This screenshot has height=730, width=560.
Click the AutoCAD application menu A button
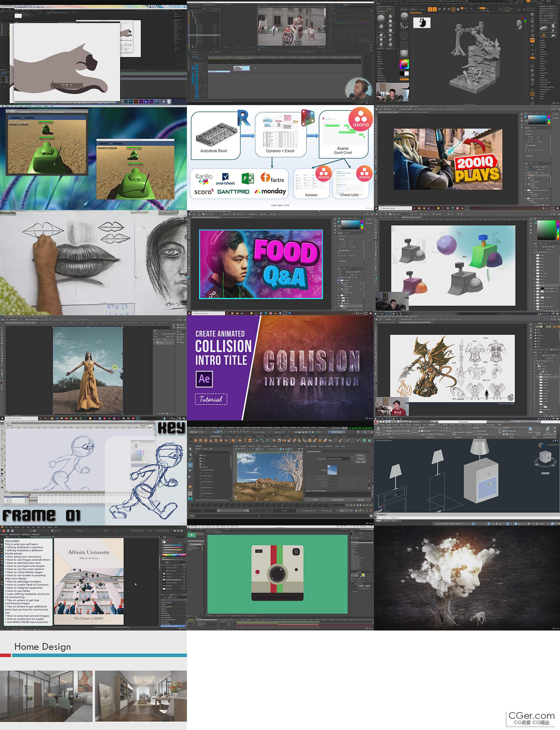click(x=376, y=423)
